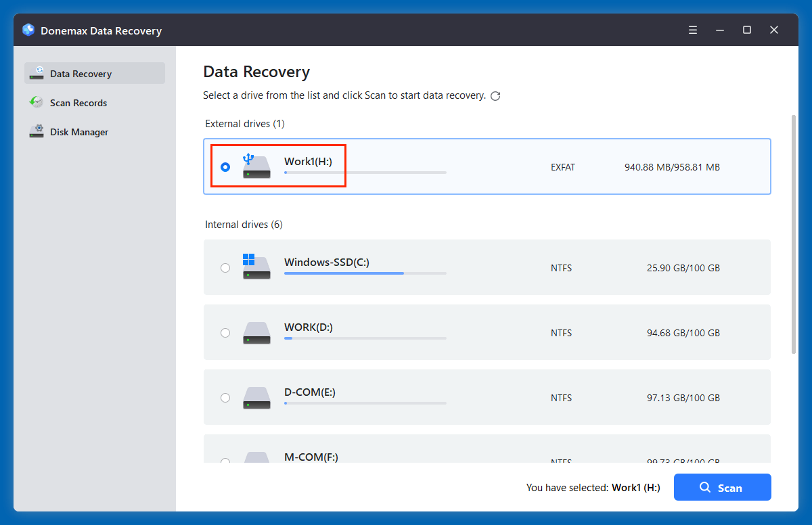Click the Windows drive icon for Windows-SSD(C:)
The width and height of the screenshot is (812, 525).
click(256, 267)
